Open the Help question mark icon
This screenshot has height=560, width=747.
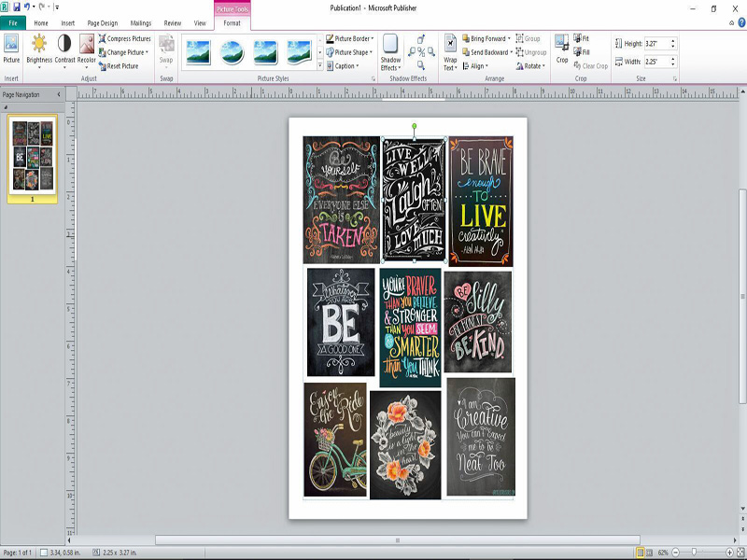(741, 22)
